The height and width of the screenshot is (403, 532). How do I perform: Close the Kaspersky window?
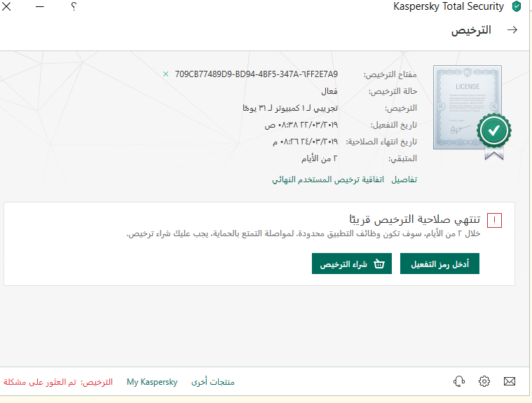[x=6, y=6]
